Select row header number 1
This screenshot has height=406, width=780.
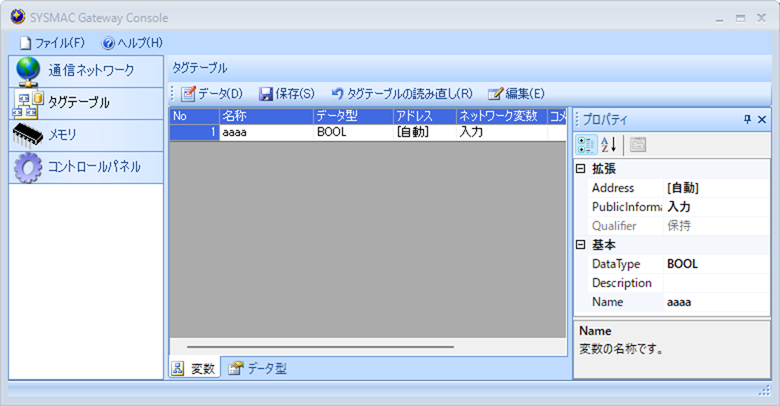(195, 132)
